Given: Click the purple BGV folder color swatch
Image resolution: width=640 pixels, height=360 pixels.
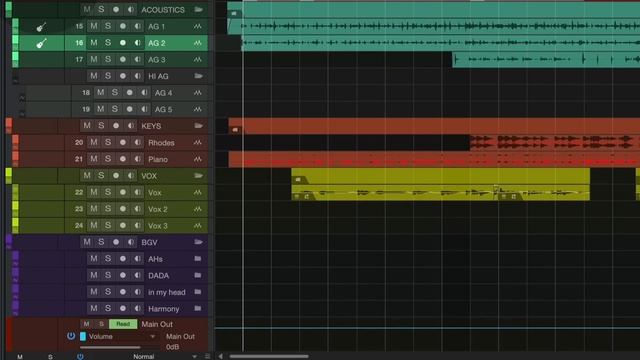Looking at the screenshot, I should (9, 242).
